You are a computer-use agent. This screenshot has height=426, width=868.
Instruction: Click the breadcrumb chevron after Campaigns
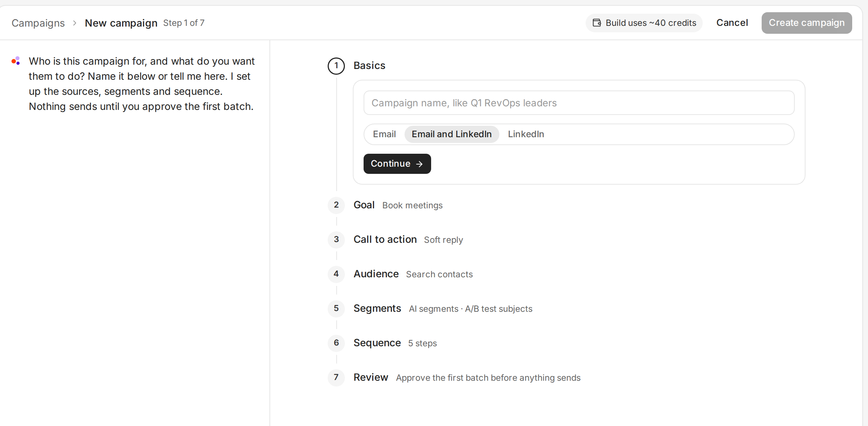pos(75,23)
